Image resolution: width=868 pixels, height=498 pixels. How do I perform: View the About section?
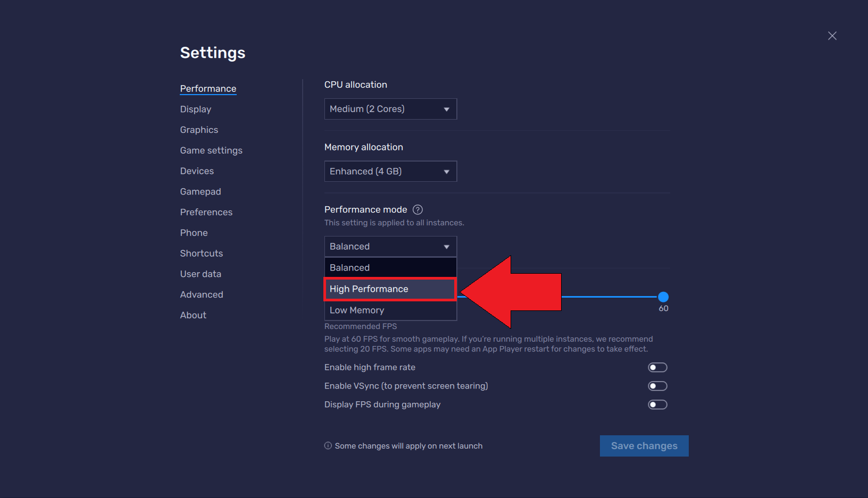point(193,315)
